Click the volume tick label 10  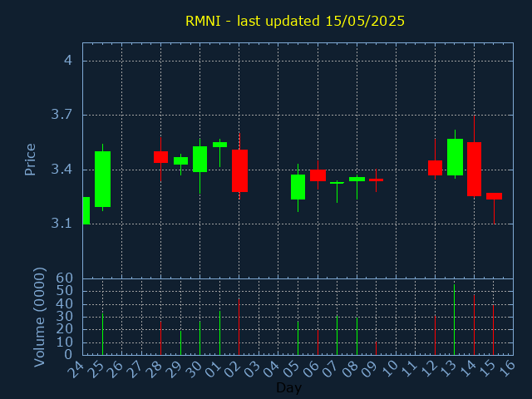65,342
